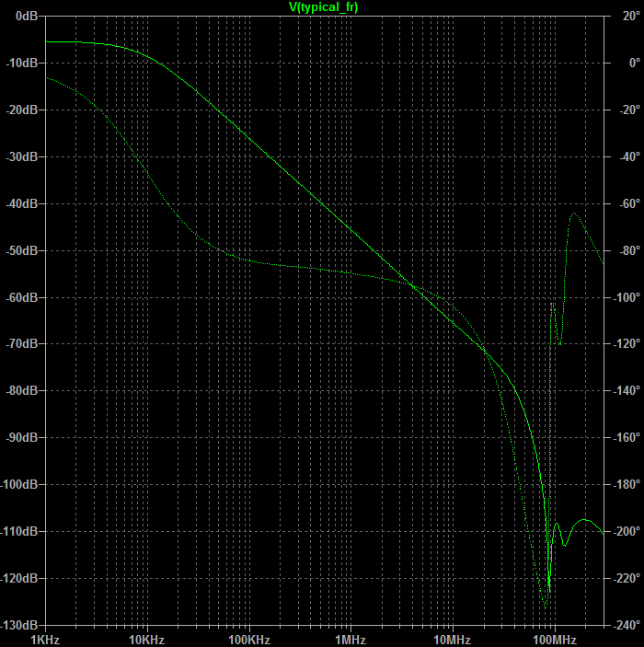This screenshot has width=644, height=647.
Task: Click the -240° phase axis label
Action: (x=627, y=625)
